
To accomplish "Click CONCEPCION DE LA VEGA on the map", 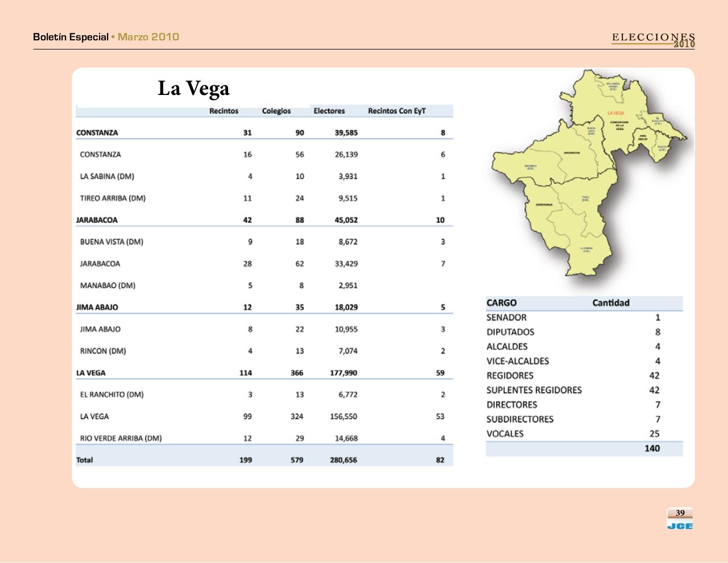I will (x=620, y=125).
